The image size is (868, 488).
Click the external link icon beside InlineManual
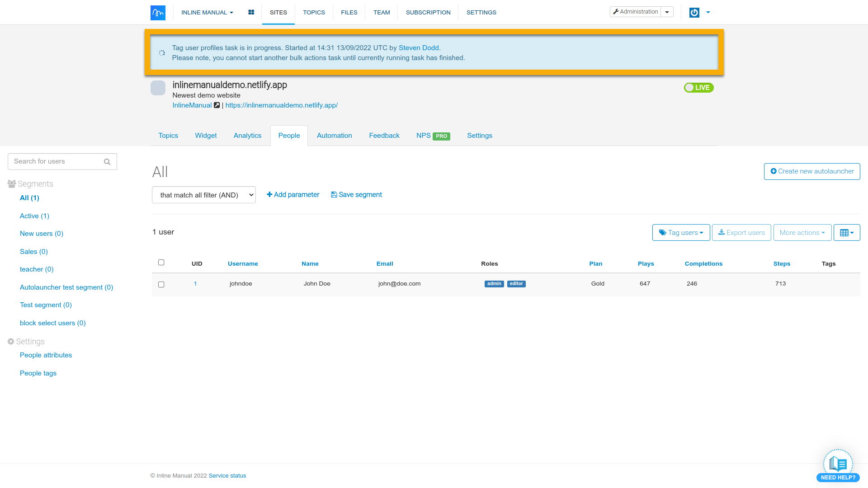217,105
